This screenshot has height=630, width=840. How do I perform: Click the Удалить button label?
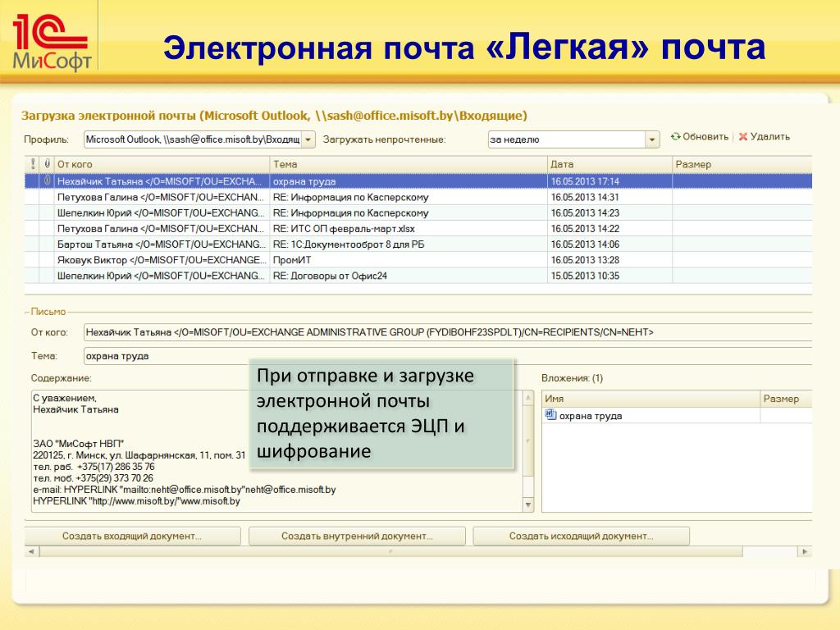coord(769,137)
